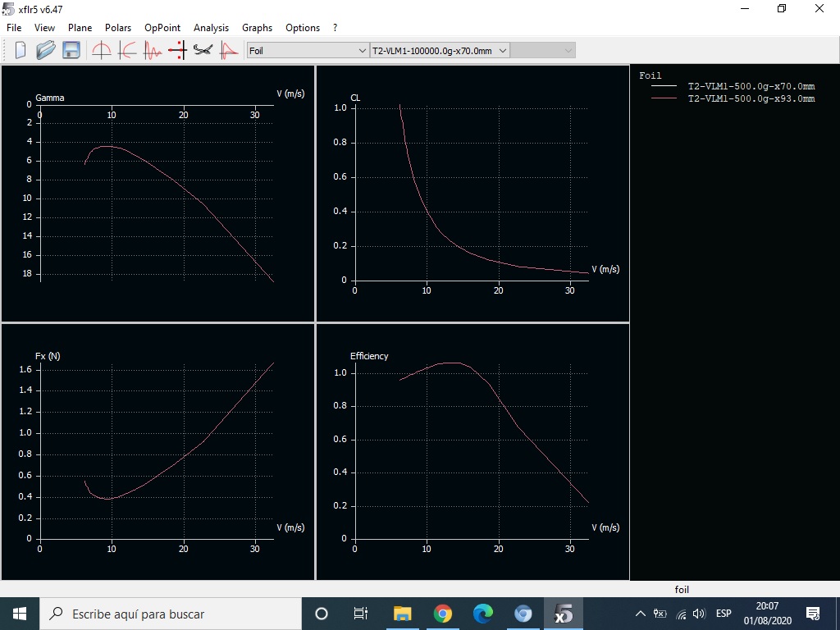Open the disabled third dropdown in the toolbar
Screen dimensions: 840x630
543,50
